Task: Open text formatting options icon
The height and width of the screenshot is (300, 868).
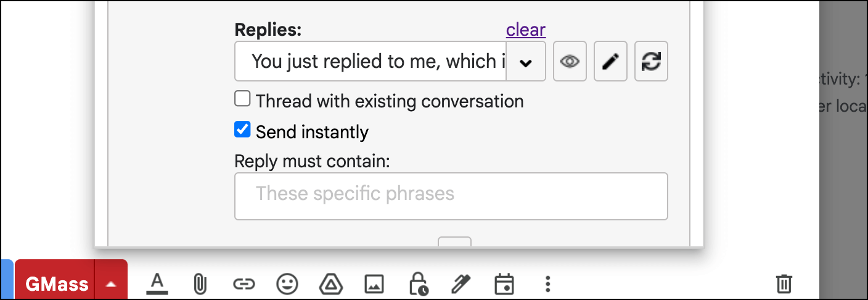Action: coord(158,284)
